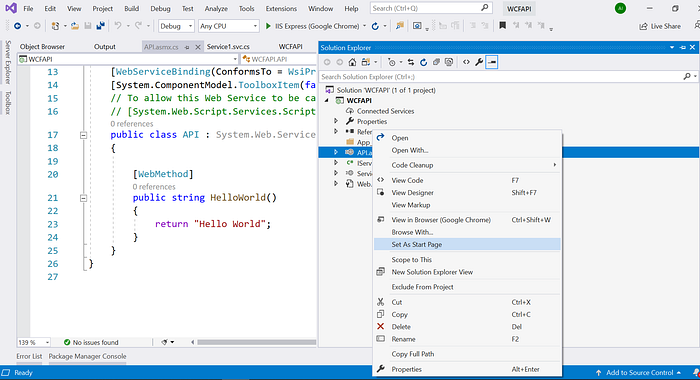
Task: Click the Pending Changes Filter clock icon
Action: click(392, 62)
